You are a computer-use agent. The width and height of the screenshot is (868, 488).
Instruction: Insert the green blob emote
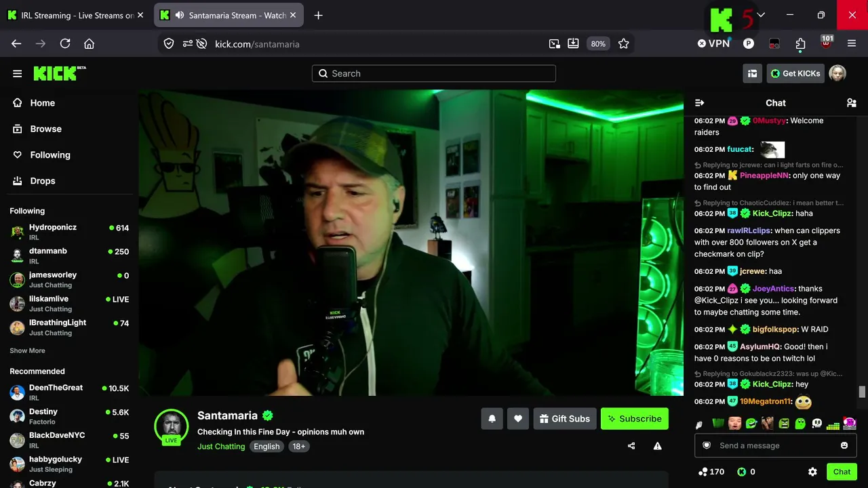pyautogui.click(x=800, y=424)
